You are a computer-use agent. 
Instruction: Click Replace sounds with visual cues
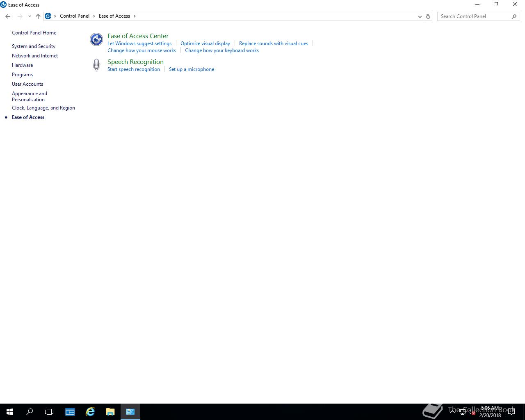point(274,43)
